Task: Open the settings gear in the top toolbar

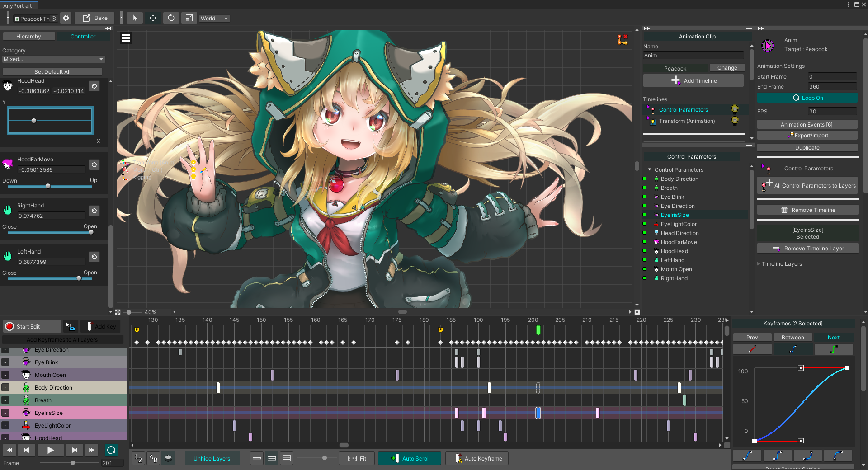Action: [x=66, y=18]
